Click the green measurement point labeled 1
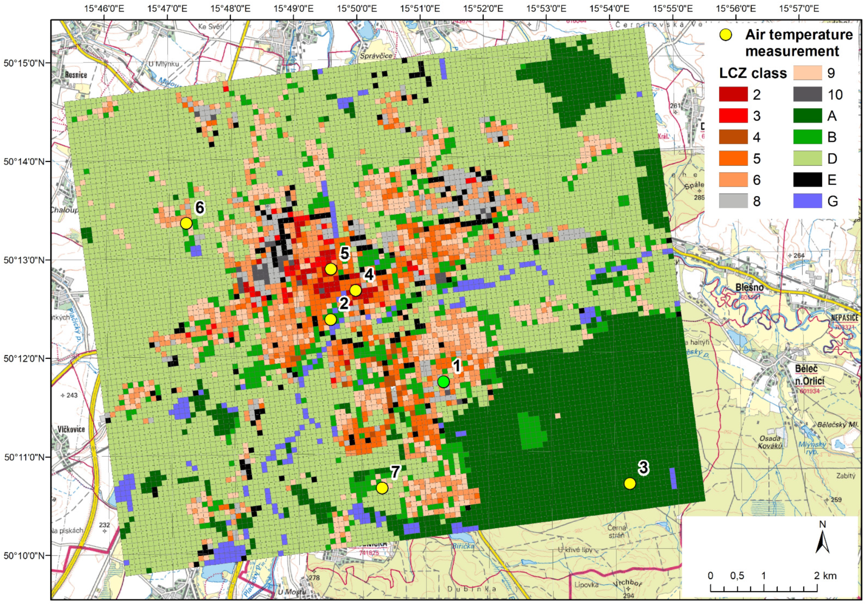This screenshot has width=868, height=605. (443, 382)
